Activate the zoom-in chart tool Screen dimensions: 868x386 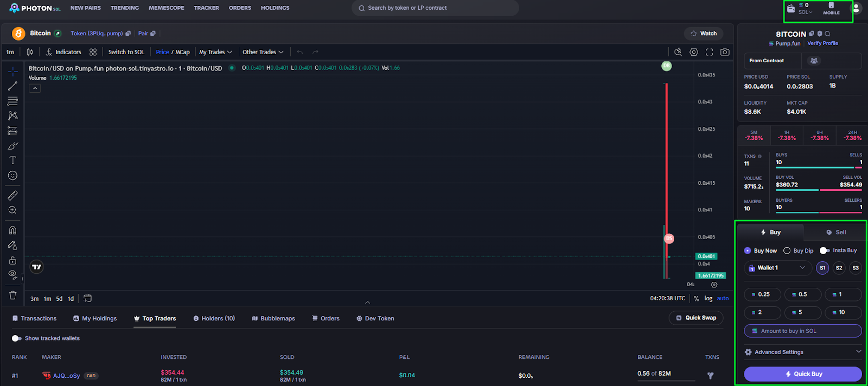point(12,210)
